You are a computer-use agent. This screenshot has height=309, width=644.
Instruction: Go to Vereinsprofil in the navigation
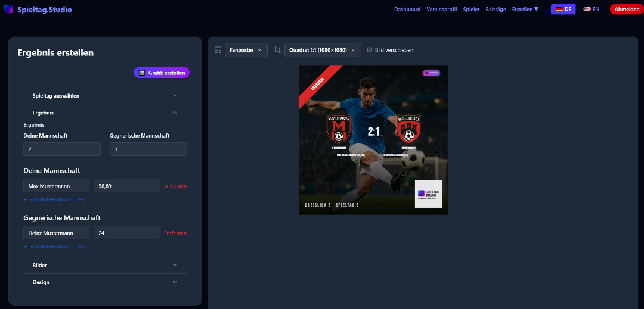pos(441,9)
